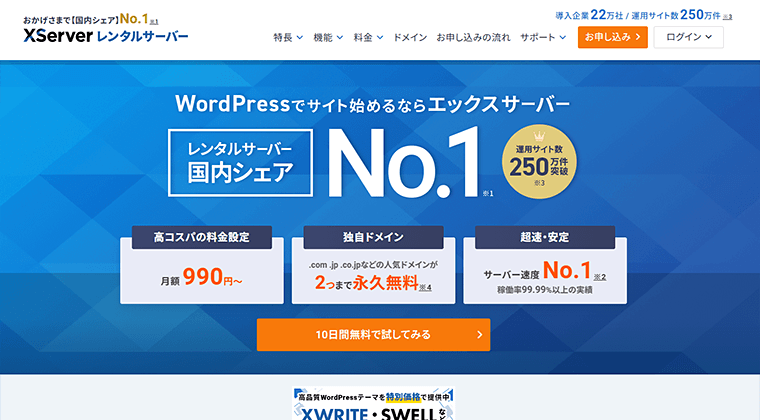This screenshot has height=420, width=760.
Task: Click the おかげさまで国内シェアNo.1 tagline
Action: click(90, 19)
